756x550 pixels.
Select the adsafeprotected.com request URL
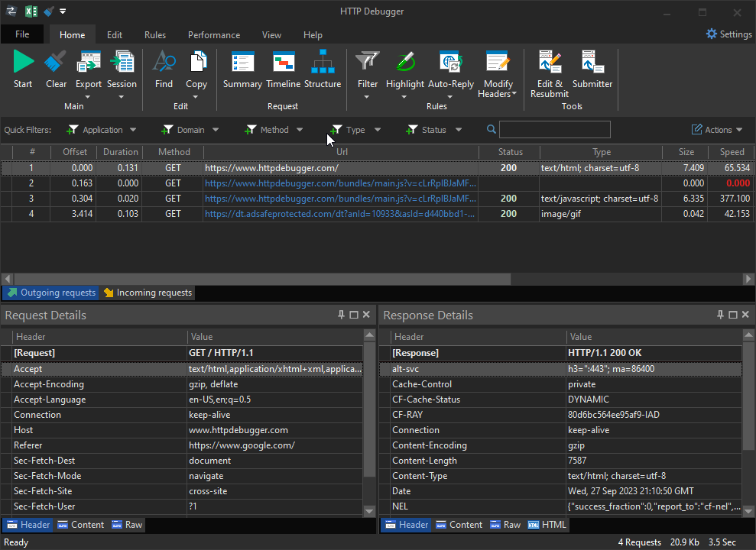[x=340, y=214]
